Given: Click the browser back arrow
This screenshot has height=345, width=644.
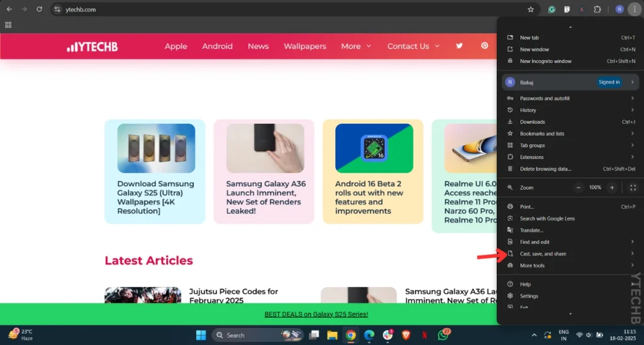Looking at the screenshot, I should pos(9,9).
